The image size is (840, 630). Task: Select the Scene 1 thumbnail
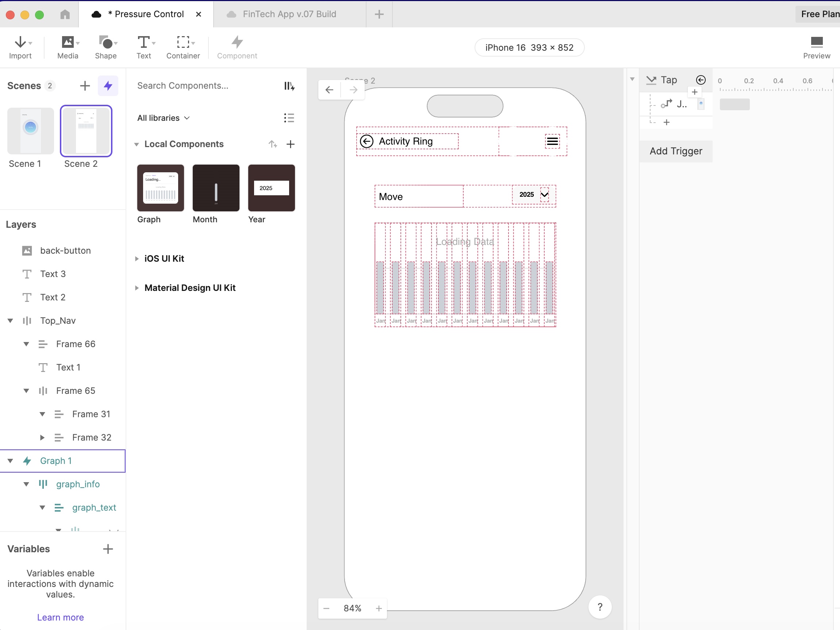pyautogui.click(x=30, y=131)
